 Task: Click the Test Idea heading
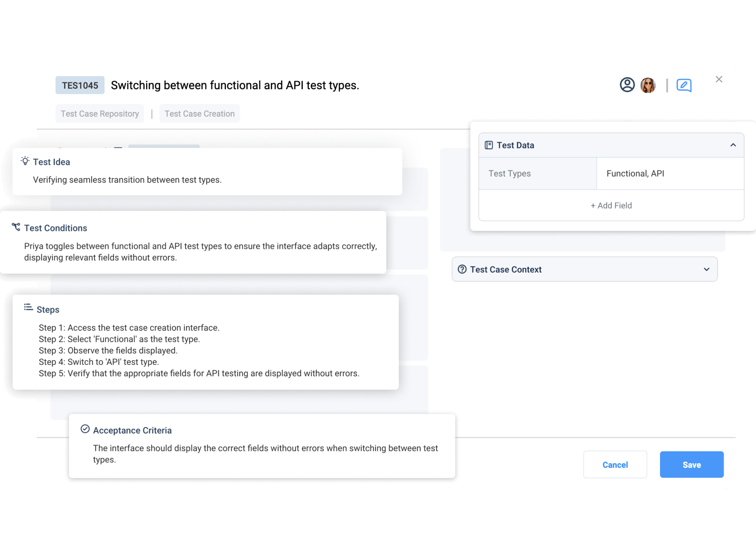pos(52,162)
